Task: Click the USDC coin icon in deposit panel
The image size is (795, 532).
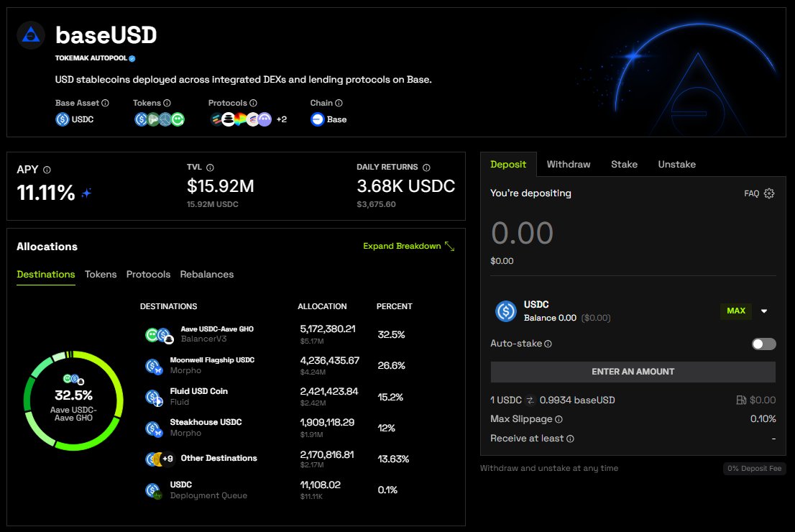Action: click(x=505, y=311)
